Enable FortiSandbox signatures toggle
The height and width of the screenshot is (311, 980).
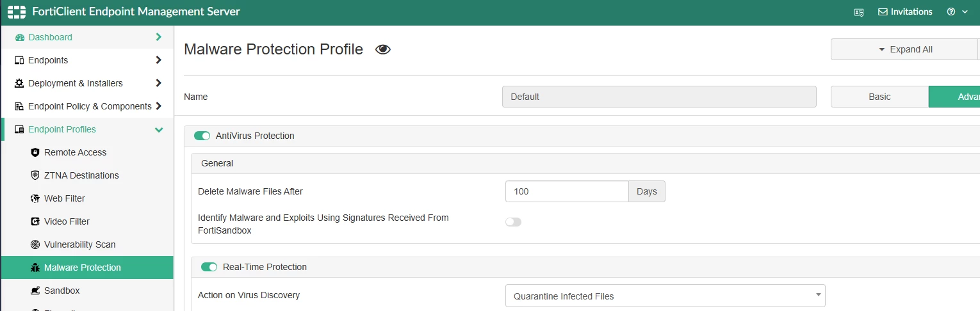pyautogui.click(x=514, y=222)
